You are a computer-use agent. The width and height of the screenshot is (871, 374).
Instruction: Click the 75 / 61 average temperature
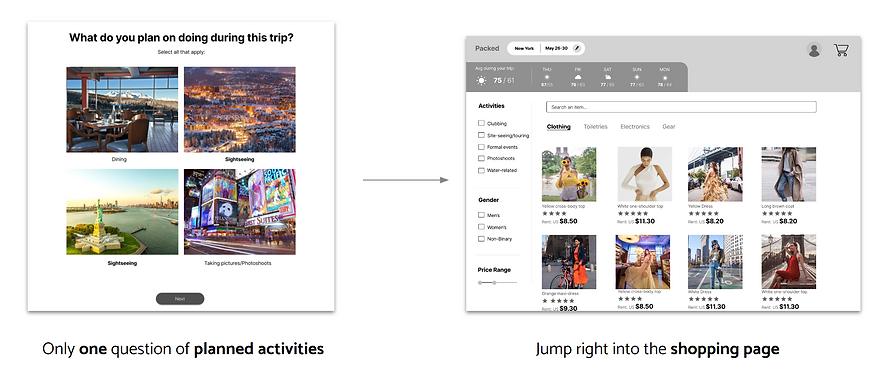pyautogui.click(x=504, y=81)
